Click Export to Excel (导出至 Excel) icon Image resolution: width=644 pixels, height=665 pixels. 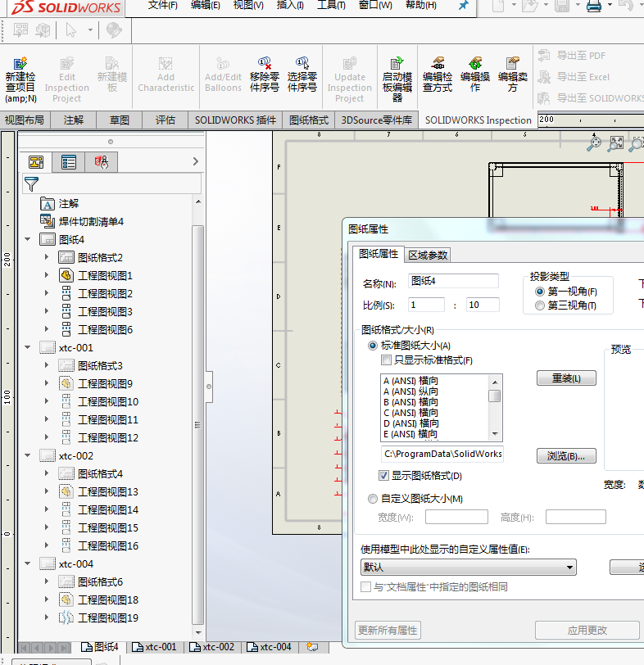coord(544,77)
